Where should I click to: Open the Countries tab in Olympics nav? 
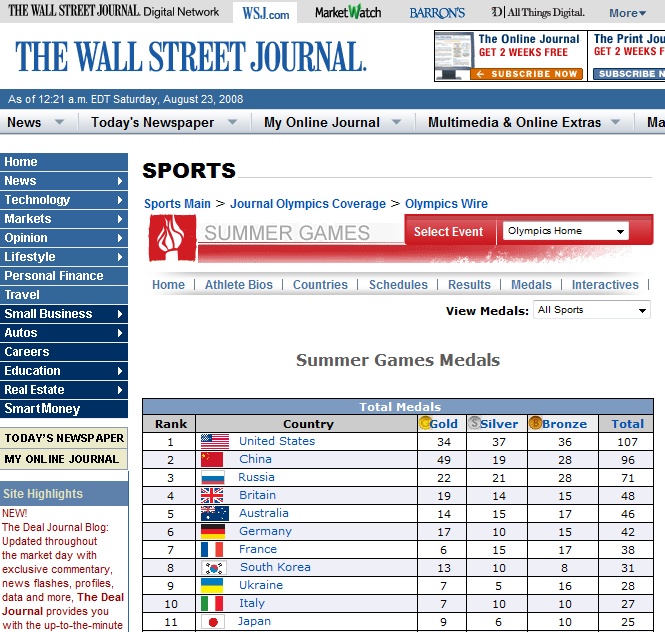(320, 285)
